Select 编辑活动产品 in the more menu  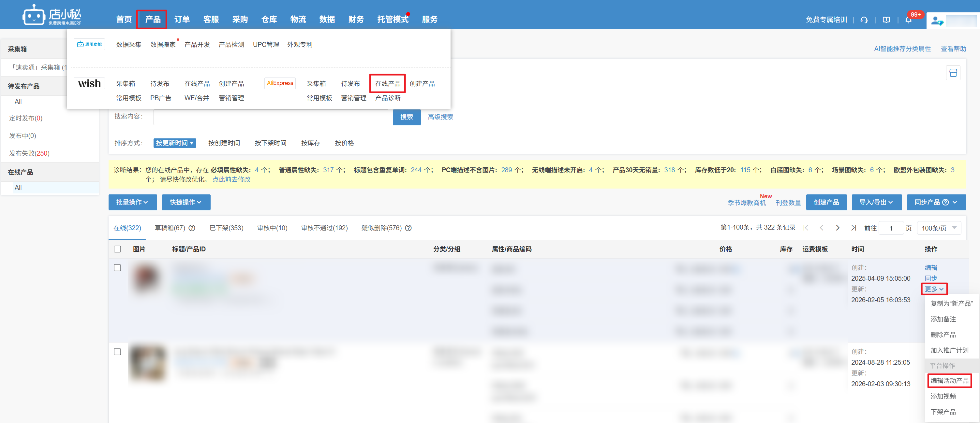point(949,381)
